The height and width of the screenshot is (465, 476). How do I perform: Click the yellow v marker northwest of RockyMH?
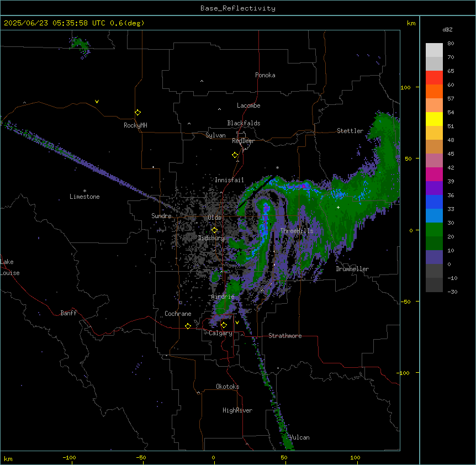(97, 102)
